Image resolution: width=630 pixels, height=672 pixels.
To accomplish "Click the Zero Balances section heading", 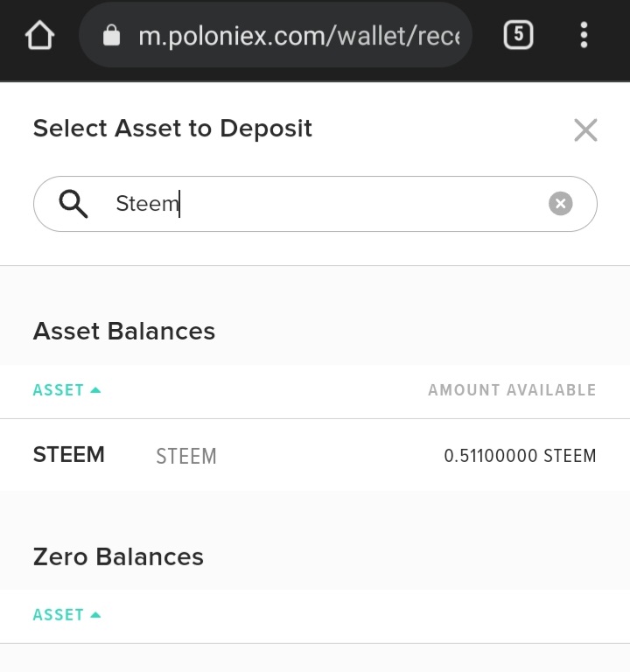I will [x=118, y=557].
